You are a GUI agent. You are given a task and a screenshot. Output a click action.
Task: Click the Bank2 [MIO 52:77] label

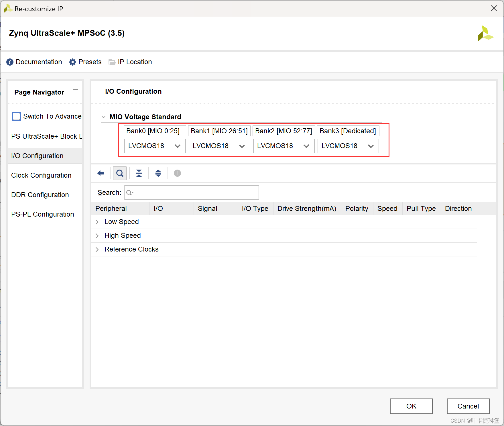click(284, 131)
